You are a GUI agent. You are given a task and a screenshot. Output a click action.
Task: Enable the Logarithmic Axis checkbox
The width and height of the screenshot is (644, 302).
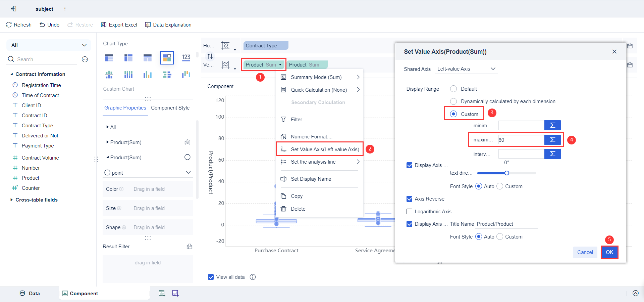point(409,212)
